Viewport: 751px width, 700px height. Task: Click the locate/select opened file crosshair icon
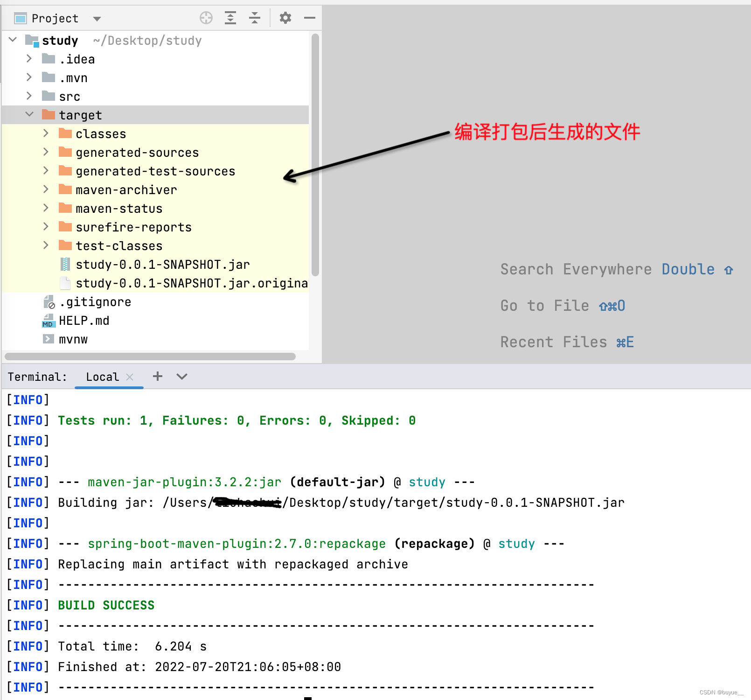coord(206,18)
